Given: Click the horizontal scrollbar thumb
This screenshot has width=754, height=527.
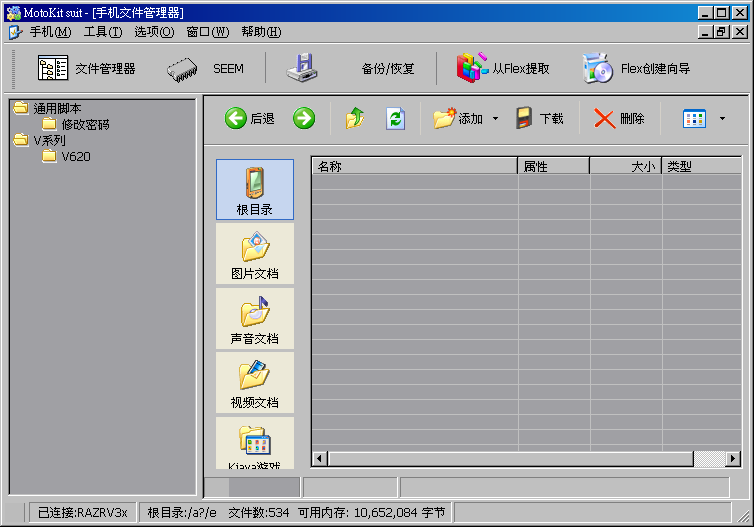Looking at the screenshot, I should (x=511, y=459).
